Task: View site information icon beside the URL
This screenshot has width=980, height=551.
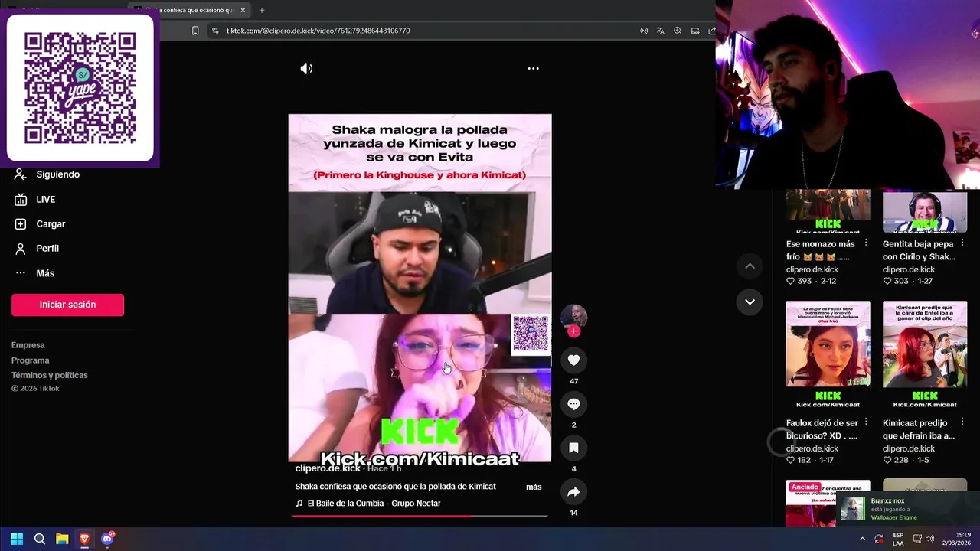Action: pyautogui.click(x=215, y=31)
